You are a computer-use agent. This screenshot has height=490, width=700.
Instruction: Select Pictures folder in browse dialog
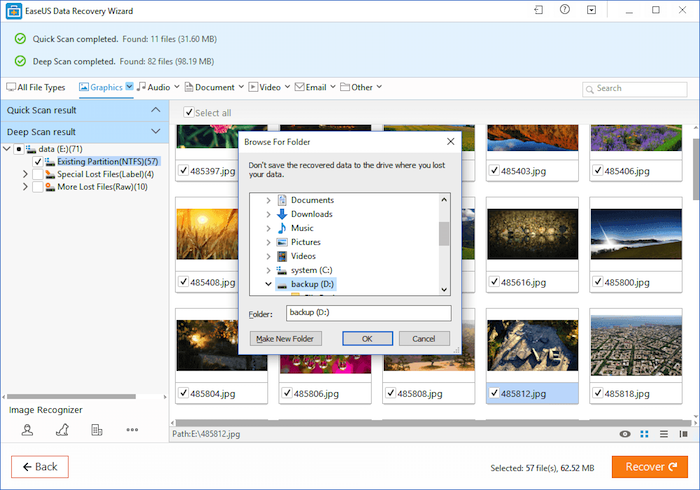click(x=305, y=242)
